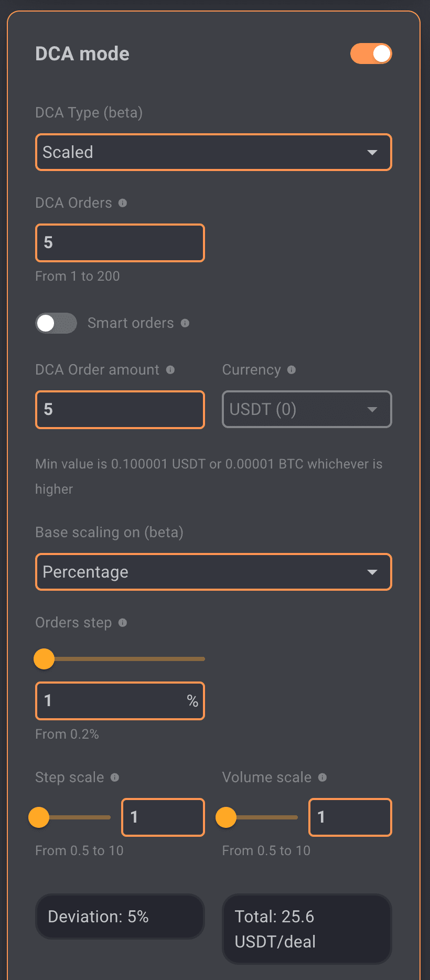Click the Volume scale slider handle
Image resolution: width=430 pixels, height=980 pixels.
226,817
